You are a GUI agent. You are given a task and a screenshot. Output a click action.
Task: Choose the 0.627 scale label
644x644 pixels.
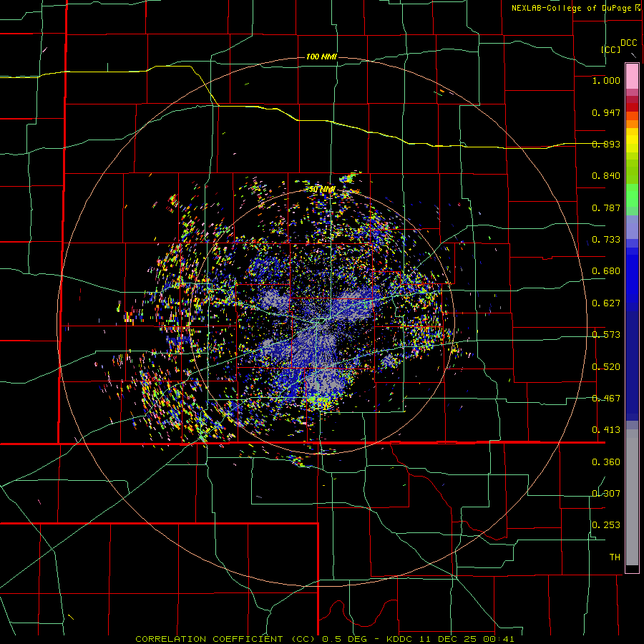[x=606, y=303]
